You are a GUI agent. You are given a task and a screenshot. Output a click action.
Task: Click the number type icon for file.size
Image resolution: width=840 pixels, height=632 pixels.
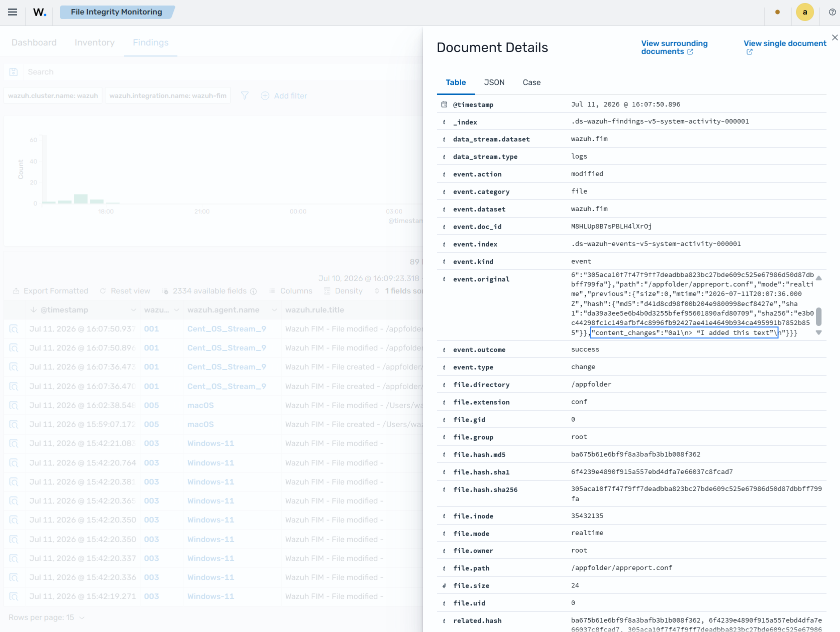(444, 585)
